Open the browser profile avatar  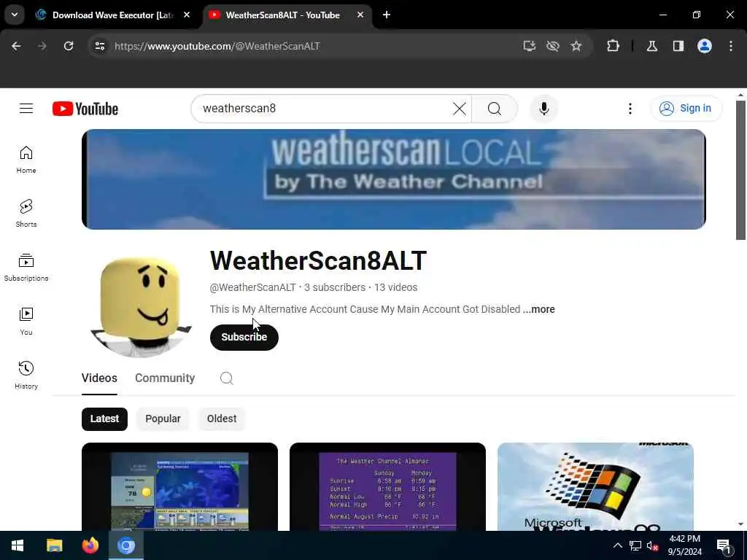click(x=705, y=46)
